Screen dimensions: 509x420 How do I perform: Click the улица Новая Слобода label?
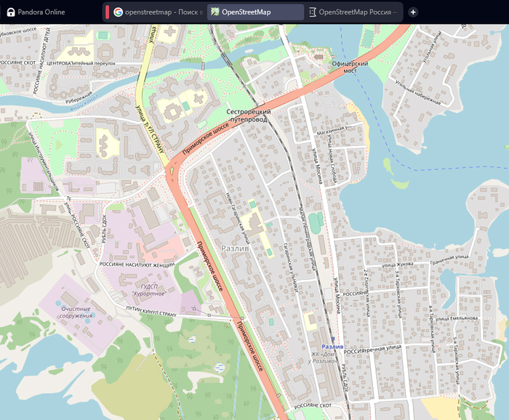[x=332, y=159]
